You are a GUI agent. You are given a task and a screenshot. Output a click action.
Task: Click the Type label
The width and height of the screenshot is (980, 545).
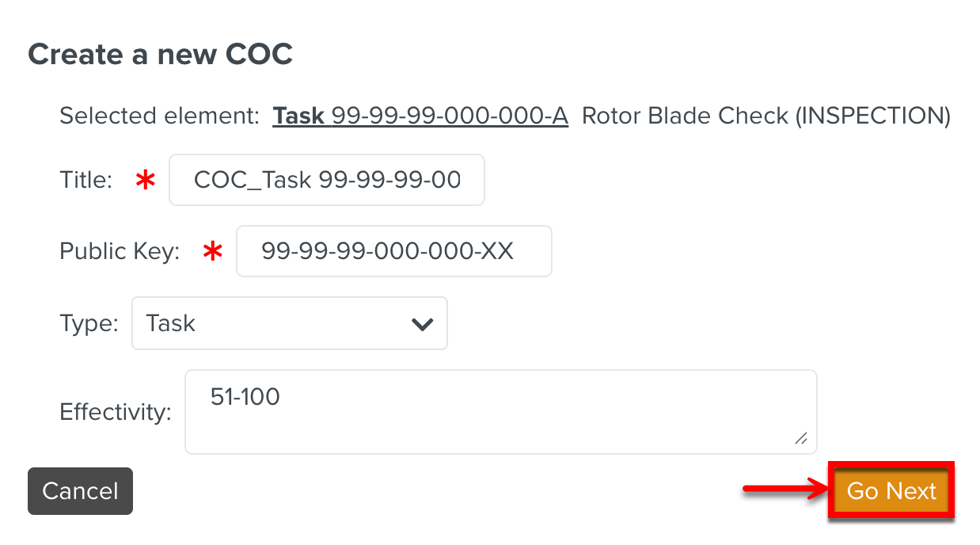89,323
